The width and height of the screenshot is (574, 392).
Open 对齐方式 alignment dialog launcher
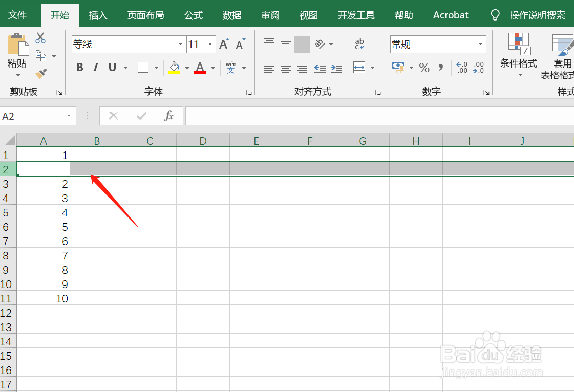[378, 92]
